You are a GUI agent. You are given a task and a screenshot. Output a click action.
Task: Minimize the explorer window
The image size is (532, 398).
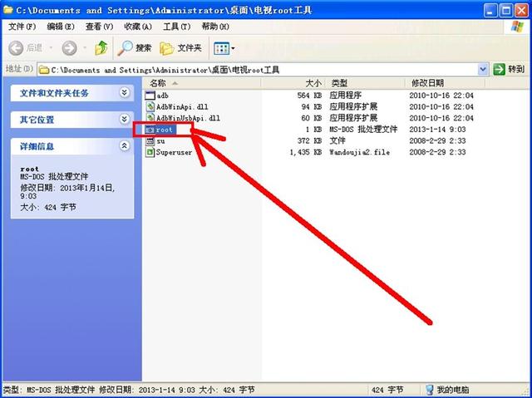[x=490, y=11]
